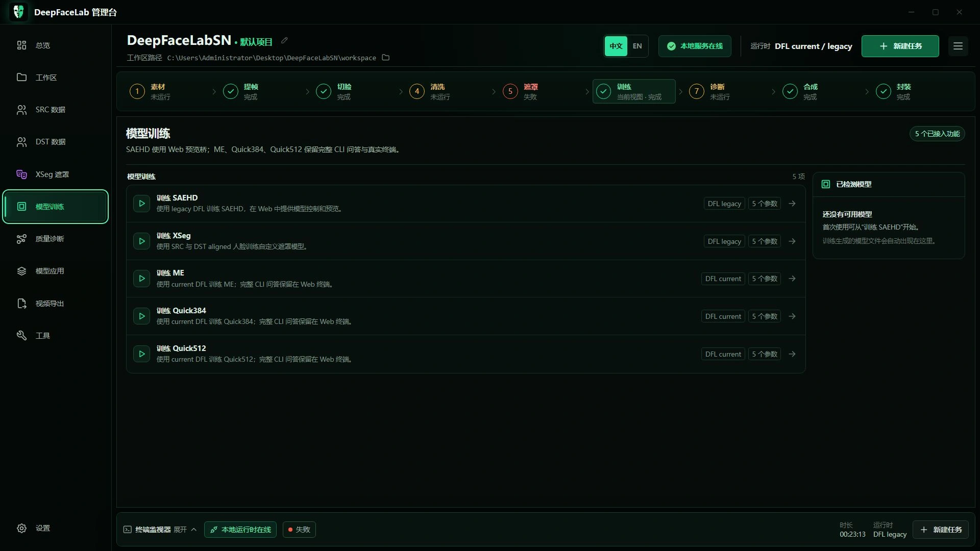Click DFL legacy tag on 训练 SAEHD row

pyautogui.click(x=724, y=204)
